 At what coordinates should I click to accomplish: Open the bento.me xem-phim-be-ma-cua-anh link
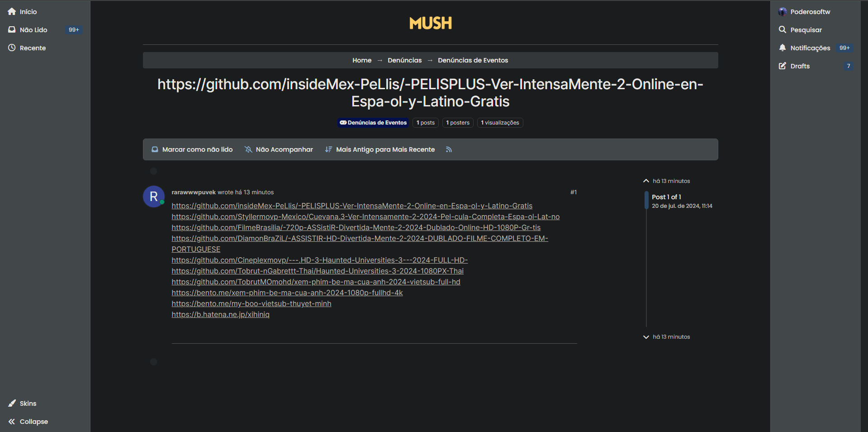[x=287, y=293]
